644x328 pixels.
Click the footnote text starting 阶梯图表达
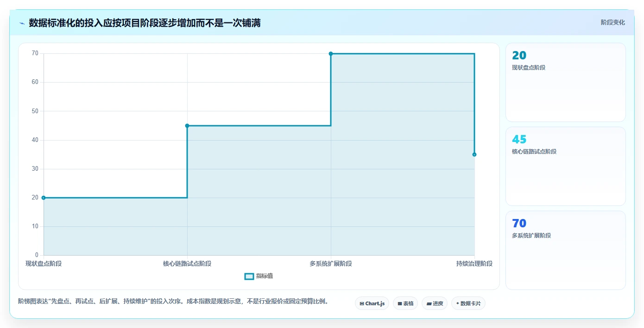pyautogui.click(x=174, y=302)
